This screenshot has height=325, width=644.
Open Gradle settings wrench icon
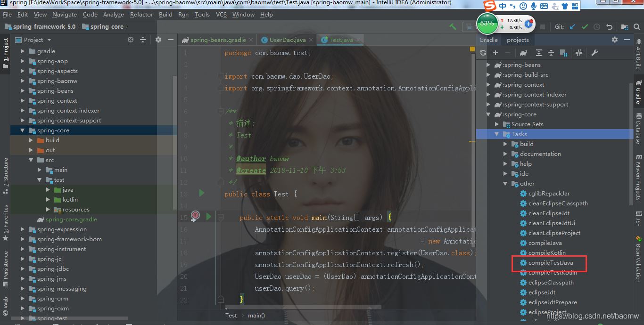click(x=594, y=53)
